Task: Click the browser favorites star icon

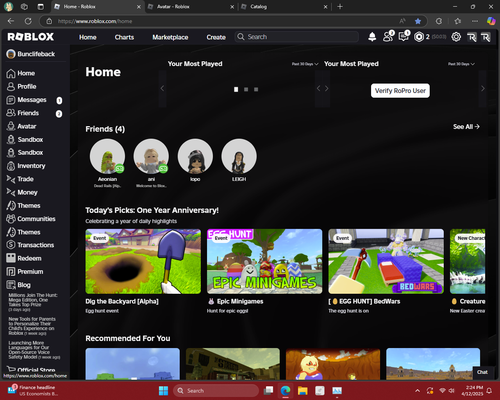Action: (x=418, y=21)
